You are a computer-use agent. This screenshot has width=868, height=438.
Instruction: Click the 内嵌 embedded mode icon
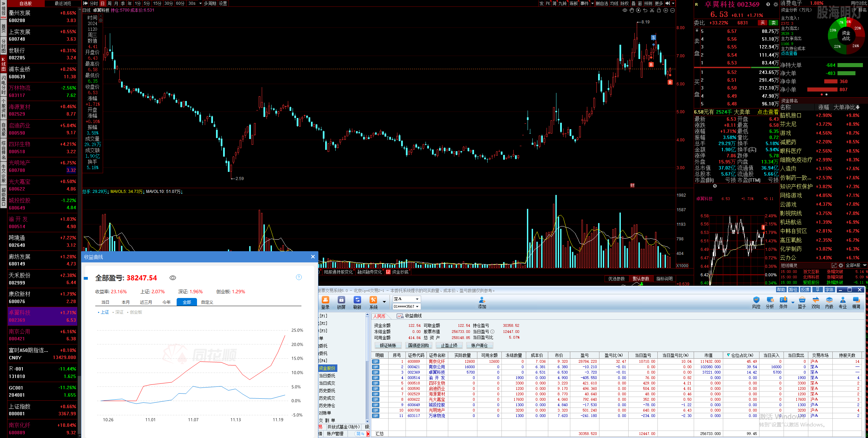[829, 302]
